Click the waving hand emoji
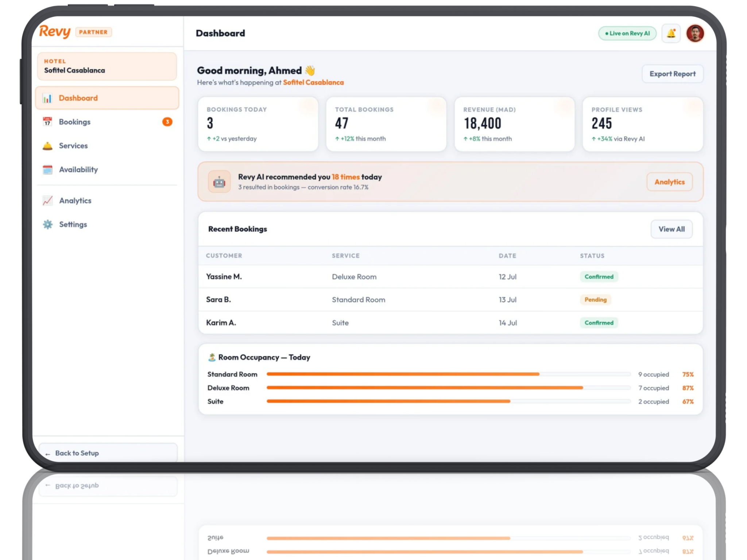This screenshot has width=747, height=560. pos(310,70)
